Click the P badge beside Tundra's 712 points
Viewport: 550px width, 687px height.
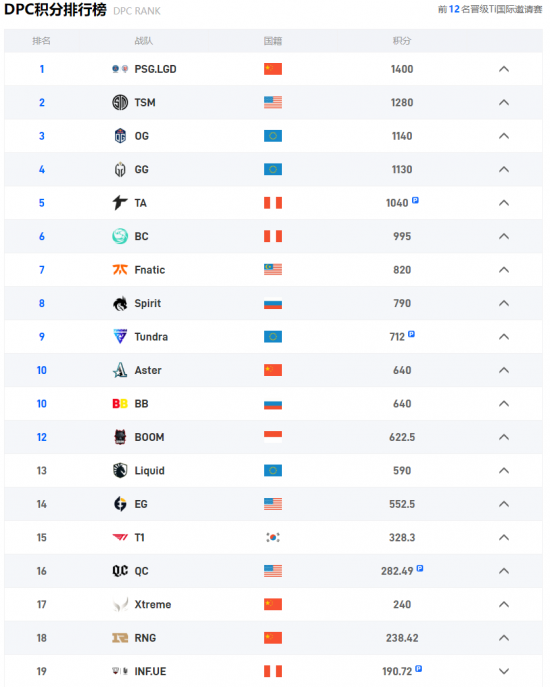pyautogui.click(x=412, y=334)
